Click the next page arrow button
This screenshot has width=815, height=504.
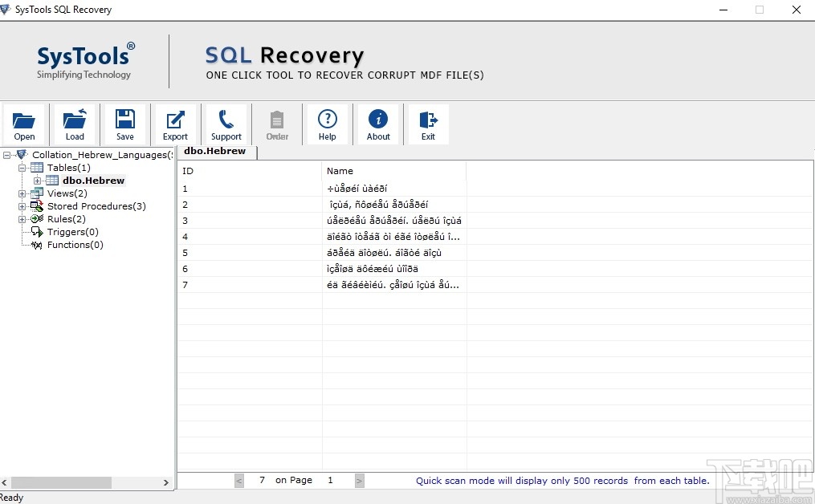click(x=359, y=480)
